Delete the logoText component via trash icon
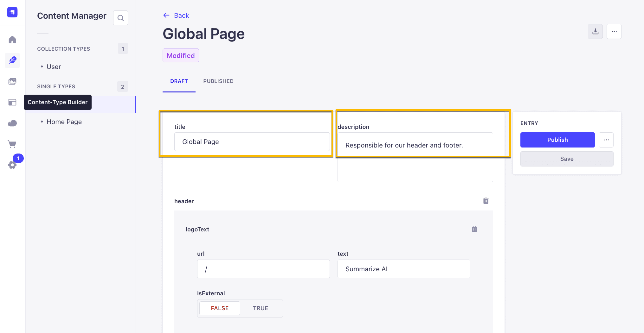Image resolution: width=644 pixels, height=333 pixels. pos(474,229)
